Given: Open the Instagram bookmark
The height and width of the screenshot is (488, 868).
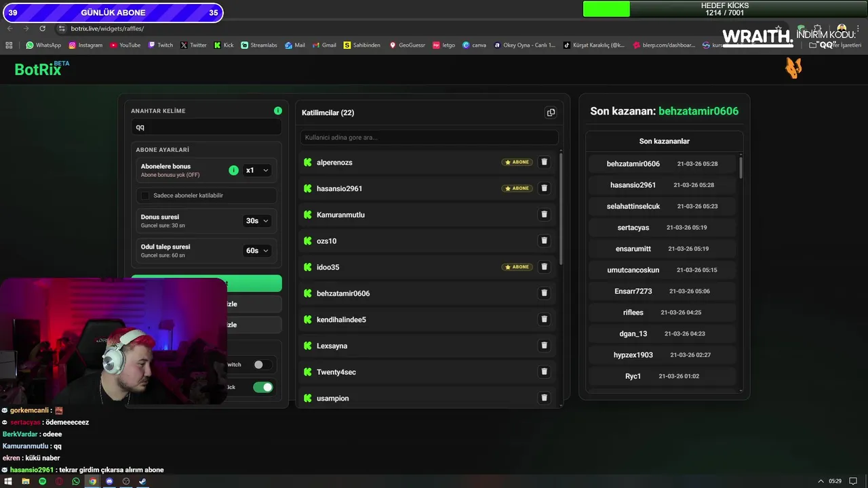Looking at the screenshot, I should pyautogui.click(x=85, y=45).
